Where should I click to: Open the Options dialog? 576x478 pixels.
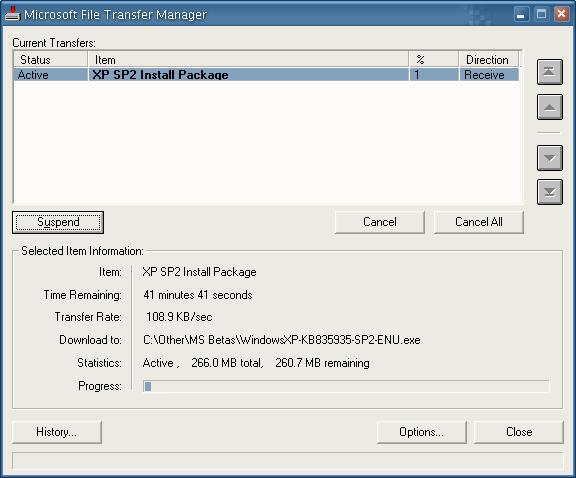pyautogui.click(x=421, y=432)
